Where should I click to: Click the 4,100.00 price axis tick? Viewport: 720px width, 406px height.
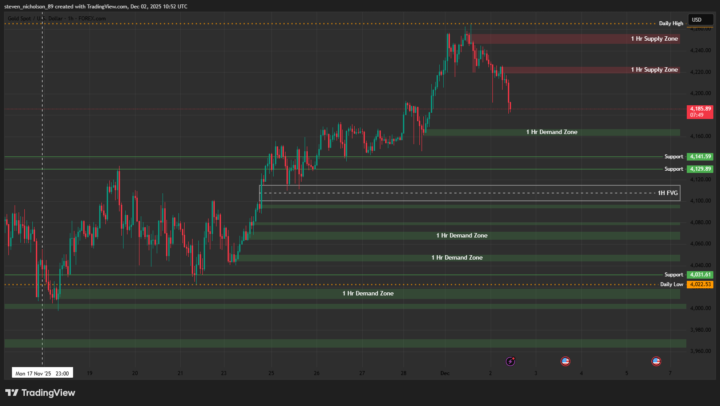(x=700, y=201)
